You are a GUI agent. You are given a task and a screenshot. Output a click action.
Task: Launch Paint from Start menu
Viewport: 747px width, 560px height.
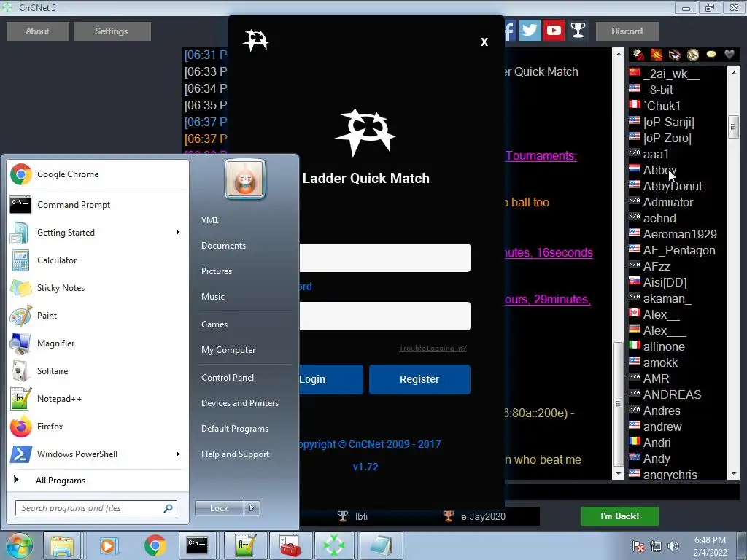[97, 315]
